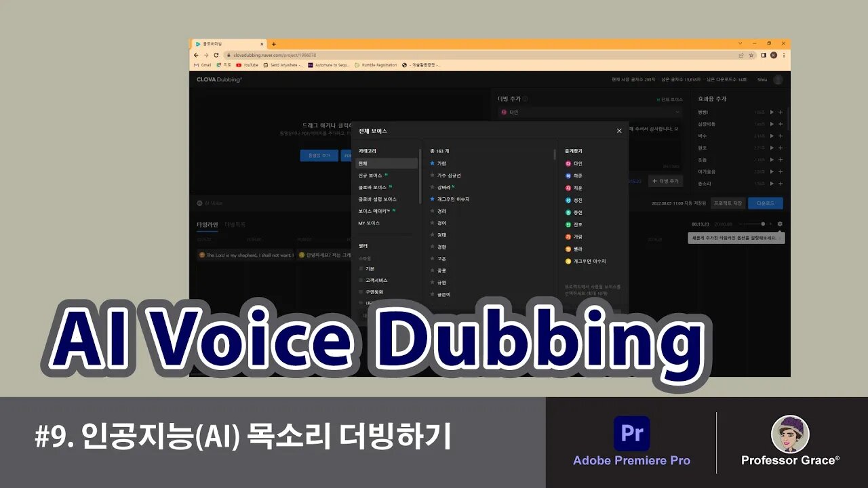Play the 아기울음 sound effect
This screenshot has width=868, height=488.
coord(772,171)
